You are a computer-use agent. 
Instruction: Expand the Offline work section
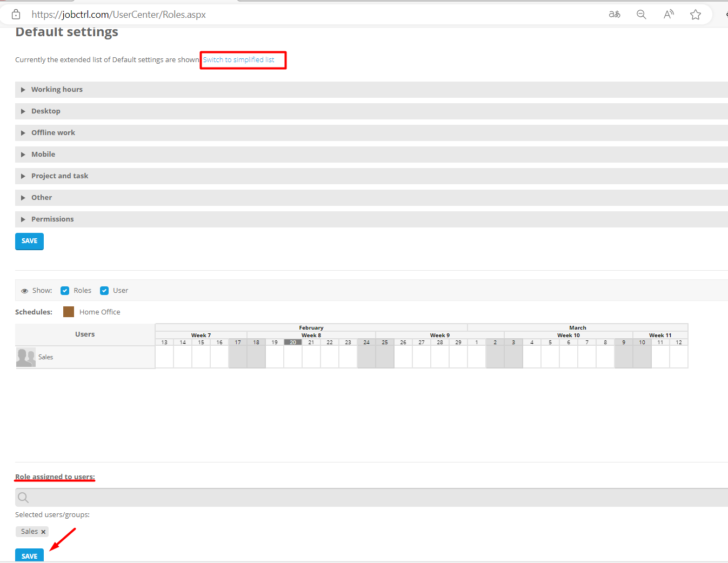[53, 133]
